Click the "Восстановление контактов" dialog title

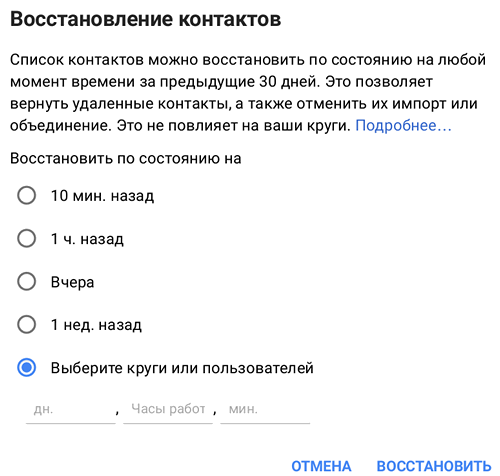click(x=146, y=19)
